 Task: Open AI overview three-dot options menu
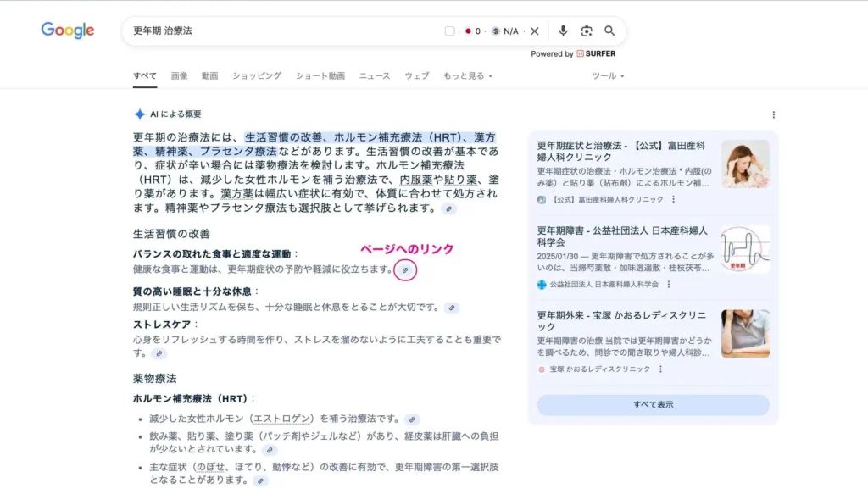773,114
